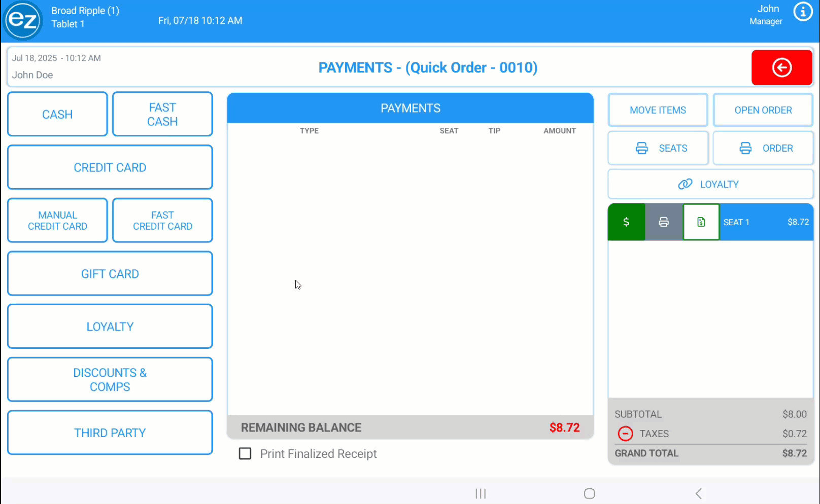Click the red minus icon beside TAXES
The width and height of the screenshot is (820, 504).
625,434
